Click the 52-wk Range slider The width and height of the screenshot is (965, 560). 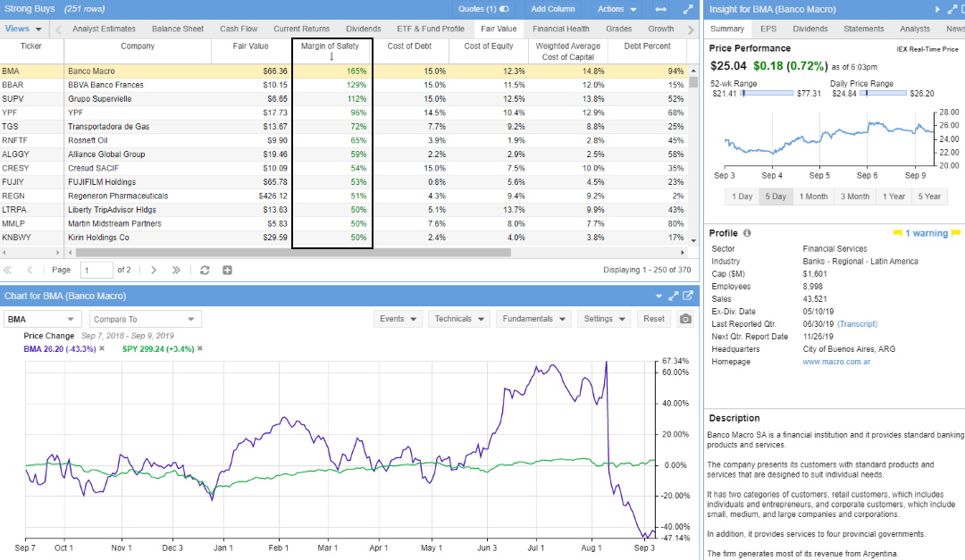(767, 92)
